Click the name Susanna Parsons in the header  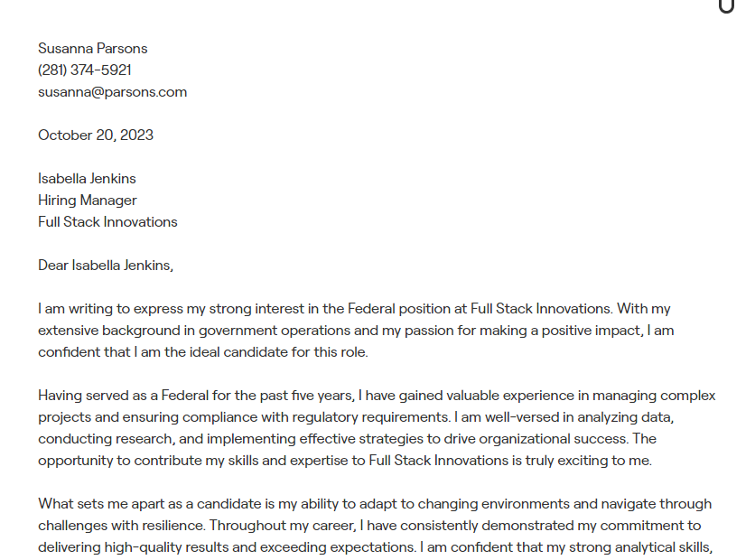(92, 49)
